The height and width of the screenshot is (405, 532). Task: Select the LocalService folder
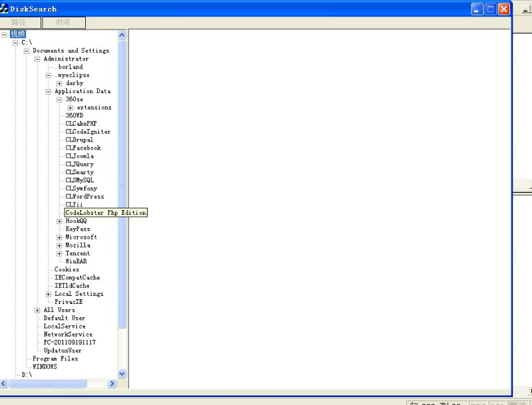coord(65,327)
